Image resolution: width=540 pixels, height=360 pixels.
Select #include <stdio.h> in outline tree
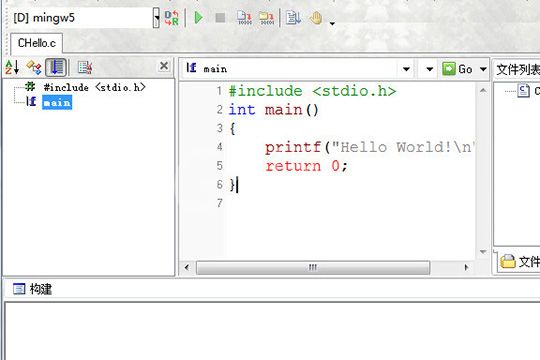pyautogui.click(x=95, y=87)
